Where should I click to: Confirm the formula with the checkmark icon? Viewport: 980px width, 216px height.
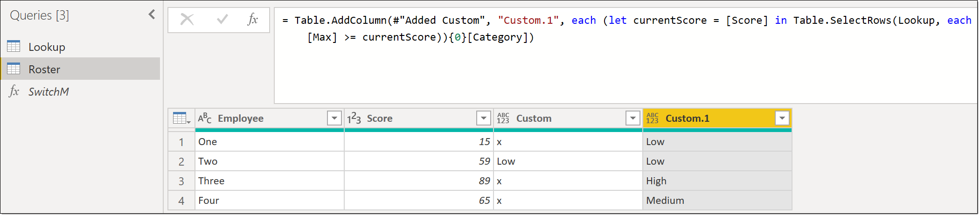pos(222,19)
